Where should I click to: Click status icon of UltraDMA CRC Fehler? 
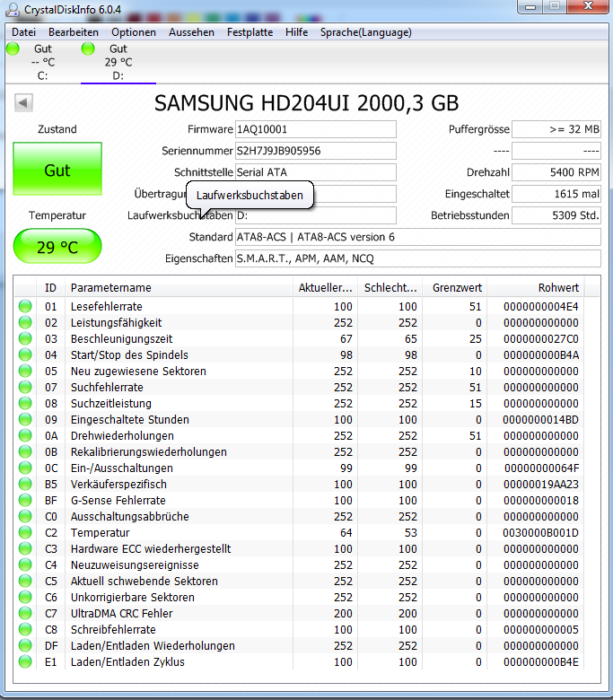tap(25, 613)
